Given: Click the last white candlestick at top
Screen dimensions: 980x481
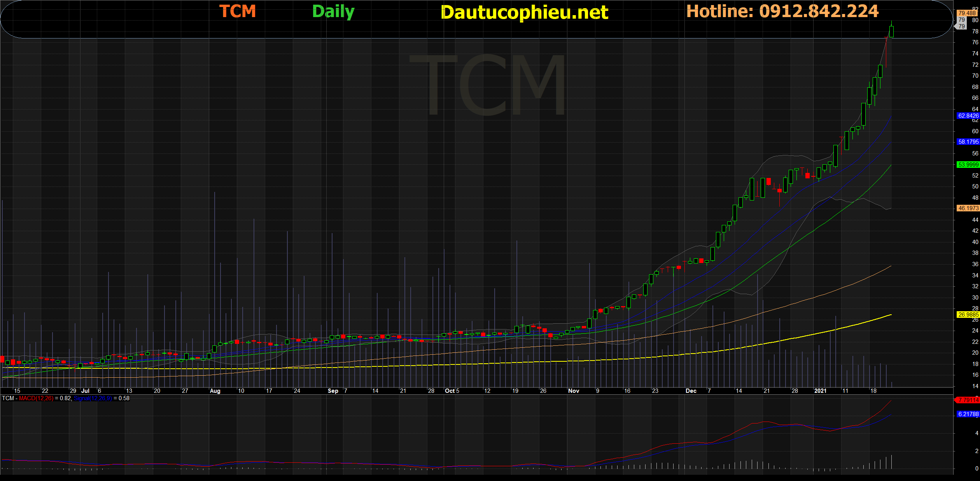Looking at the screenshot, I should click(891, 31).
